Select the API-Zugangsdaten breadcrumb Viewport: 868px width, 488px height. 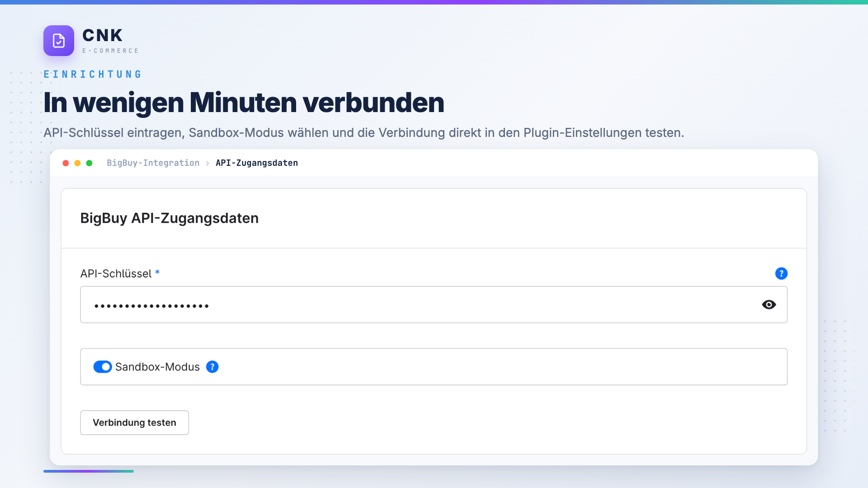point(257,163)
